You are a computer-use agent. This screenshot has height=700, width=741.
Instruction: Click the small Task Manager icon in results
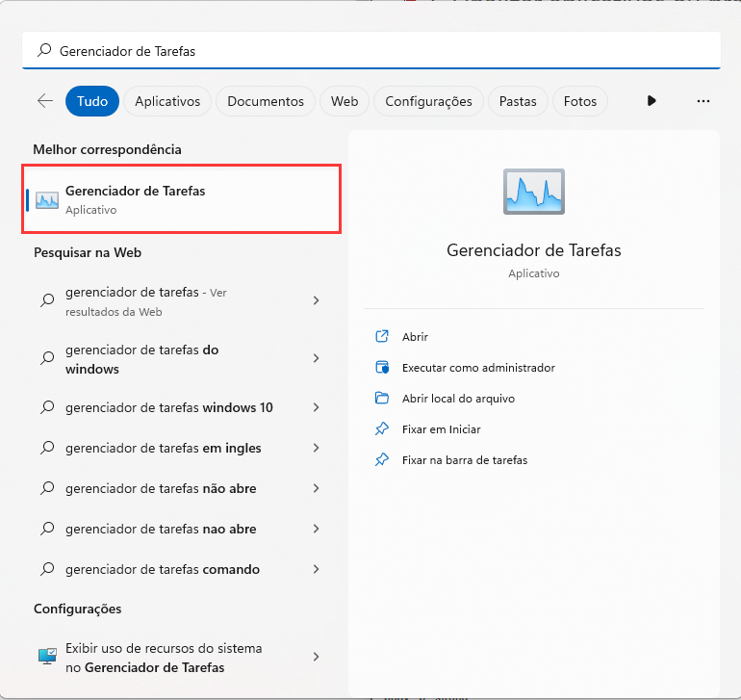(47, 200)
